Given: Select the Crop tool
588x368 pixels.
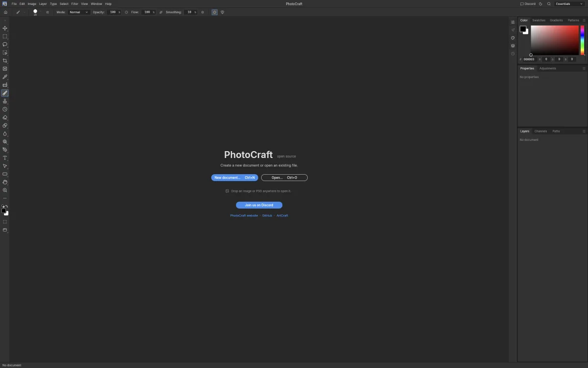Looking at the screenshot, I should [5, 61].
